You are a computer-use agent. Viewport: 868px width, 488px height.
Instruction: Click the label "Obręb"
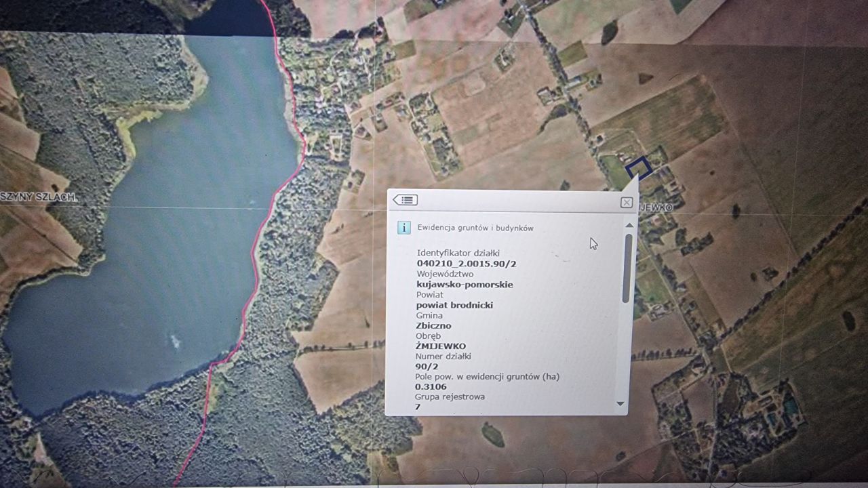pyautogui.click(x=428, y=336)
